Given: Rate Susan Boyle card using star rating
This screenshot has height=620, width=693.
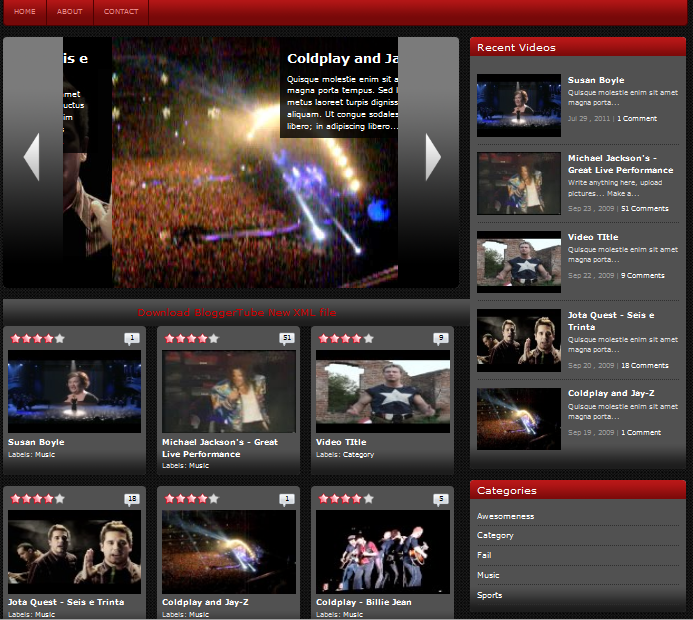Looking at the screenshot, I should 38,339.
